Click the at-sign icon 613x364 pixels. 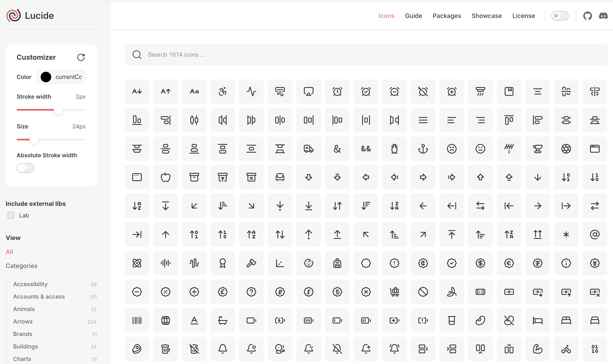click(x=594, y=234)
